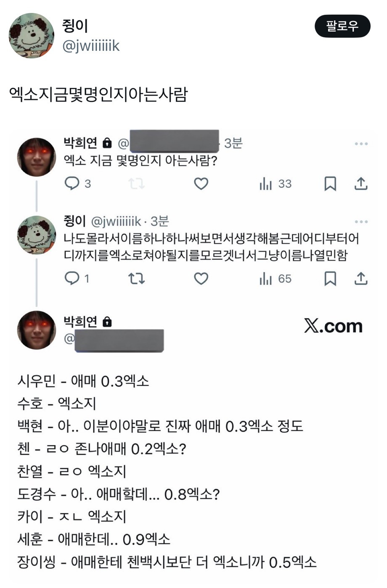Screen dimensions: 387x588
Task: Like 박희연's first tweet with heart icon
Action: pos(201,184)
